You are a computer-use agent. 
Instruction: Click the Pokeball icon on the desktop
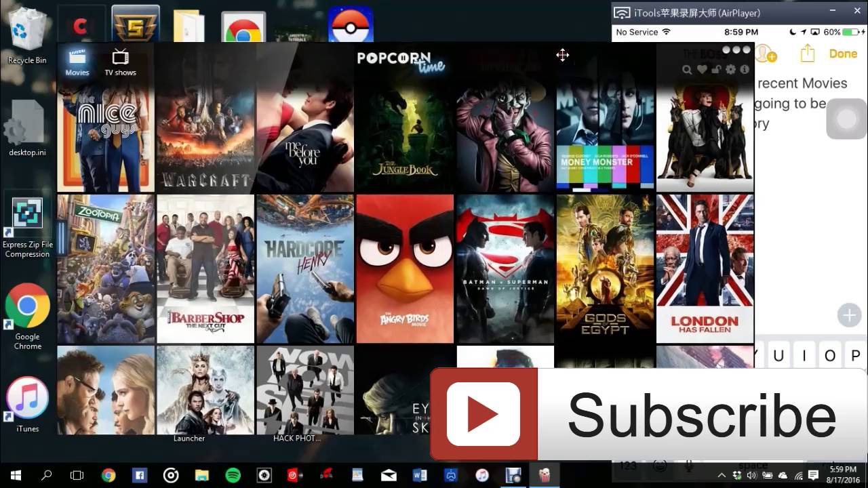[x=351, y=26]
